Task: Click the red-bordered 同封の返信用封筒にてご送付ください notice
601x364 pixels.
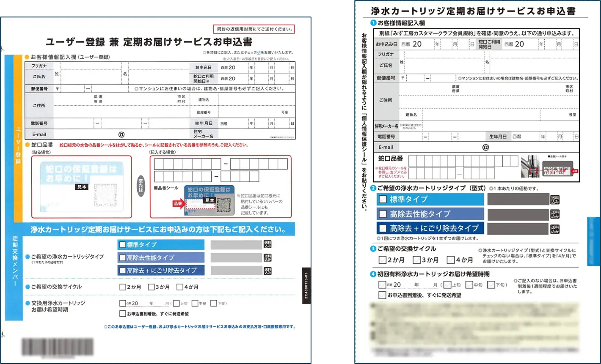Action: tap(254, 29)
